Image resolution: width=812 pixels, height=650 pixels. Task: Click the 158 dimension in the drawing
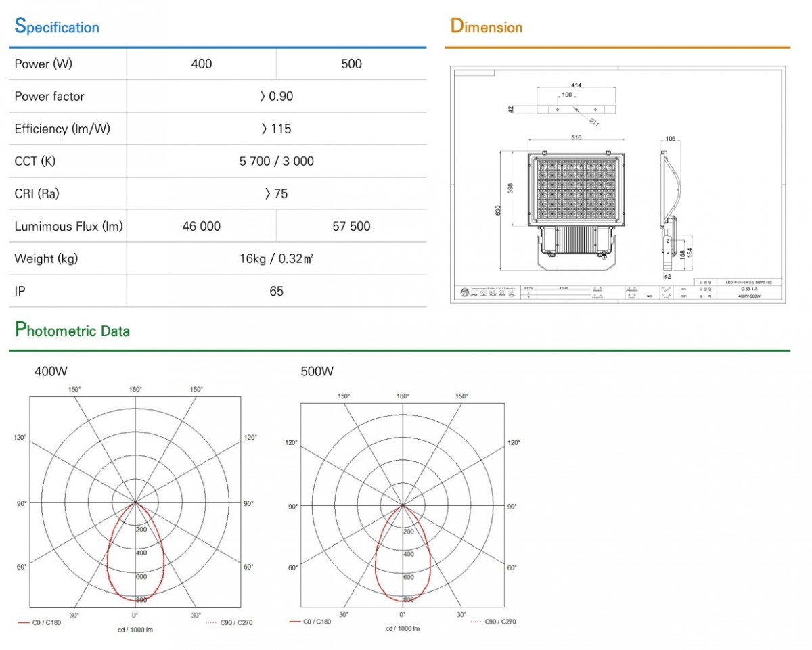[x=682, y=255]
